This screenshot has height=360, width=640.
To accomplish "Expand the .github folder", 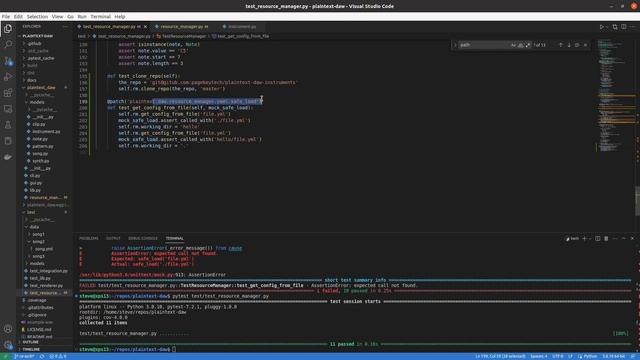I will pyautogui.click(x=35, y=43).
